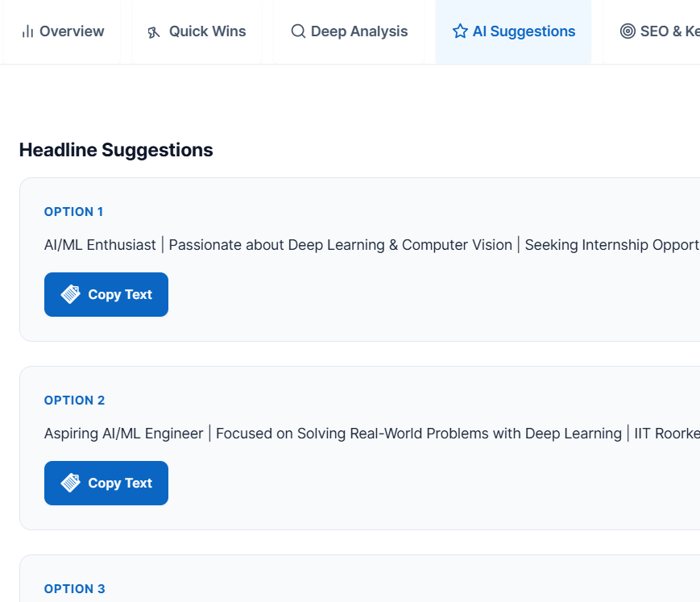This screenshot has width=700, height=602.
Task: Click the OPTION 3 label
Action: click(x=74, y=589)
